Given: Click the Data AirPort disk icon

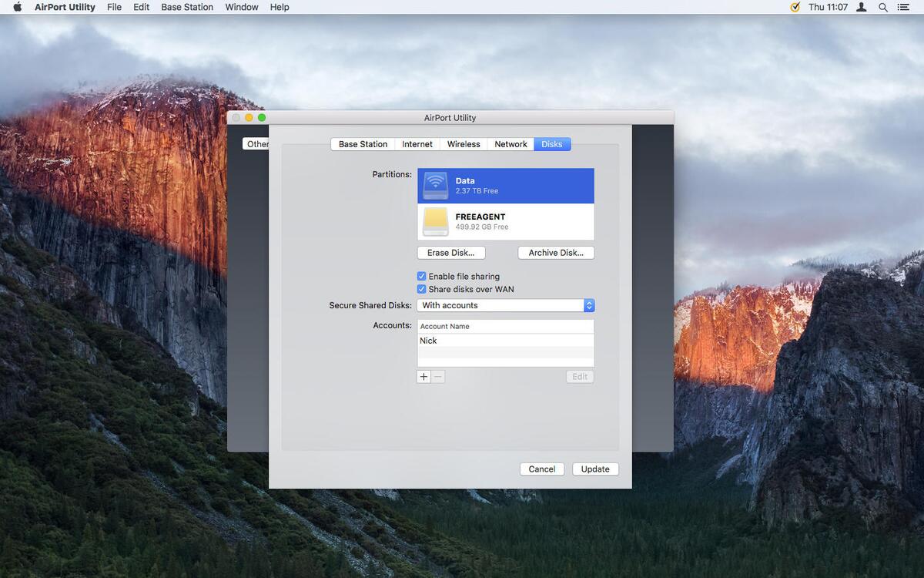Looking at the screenshot, I should tap(435, 186).
